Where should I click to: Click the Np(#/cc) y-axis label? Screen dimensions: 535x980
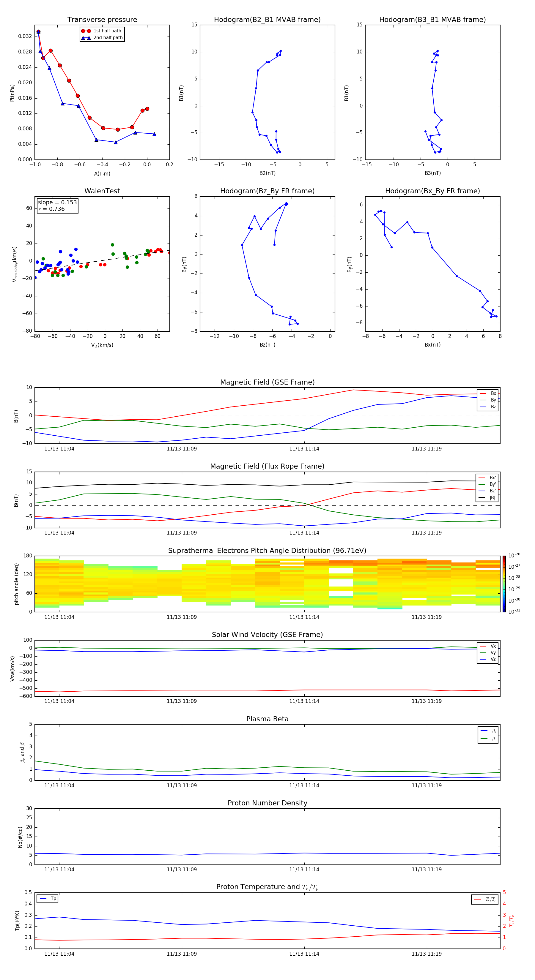click(20, 837)
